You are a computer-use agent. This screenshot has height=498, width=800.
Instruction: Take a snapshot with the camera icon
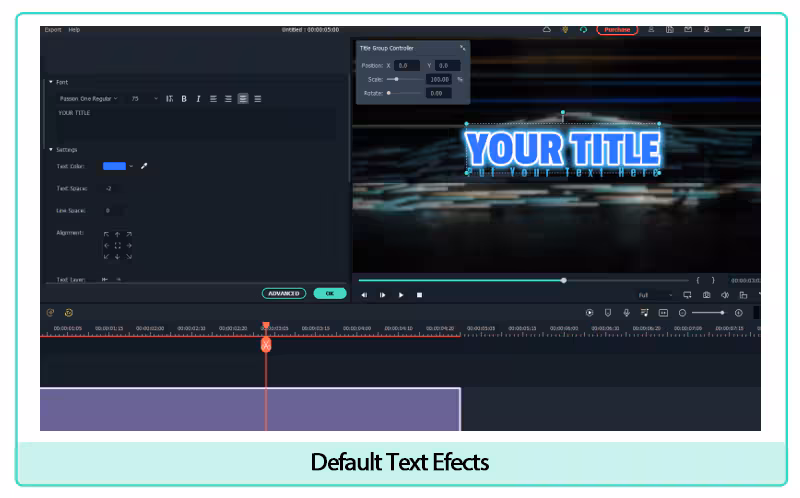pos(706,295)
